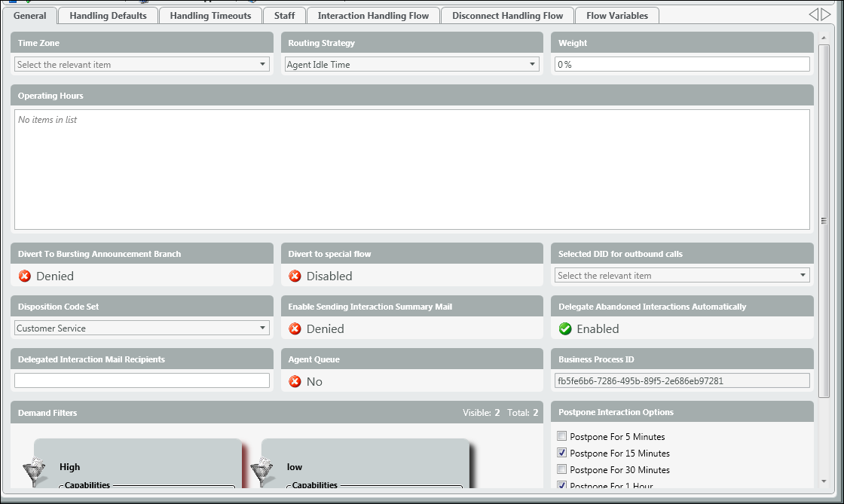Click the red Denied icon under Divert To Bursting Announcement Branch

[x=24, y=276]
